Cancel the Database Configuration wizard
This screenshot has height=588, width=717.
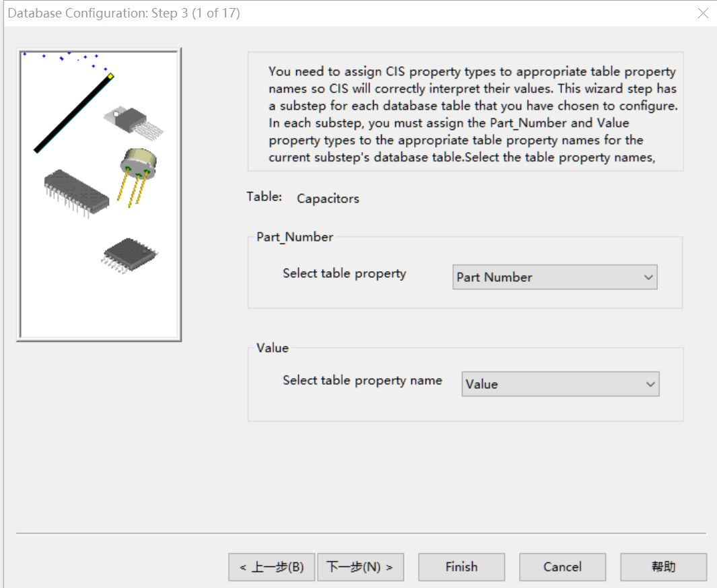(x=562, y=566)
